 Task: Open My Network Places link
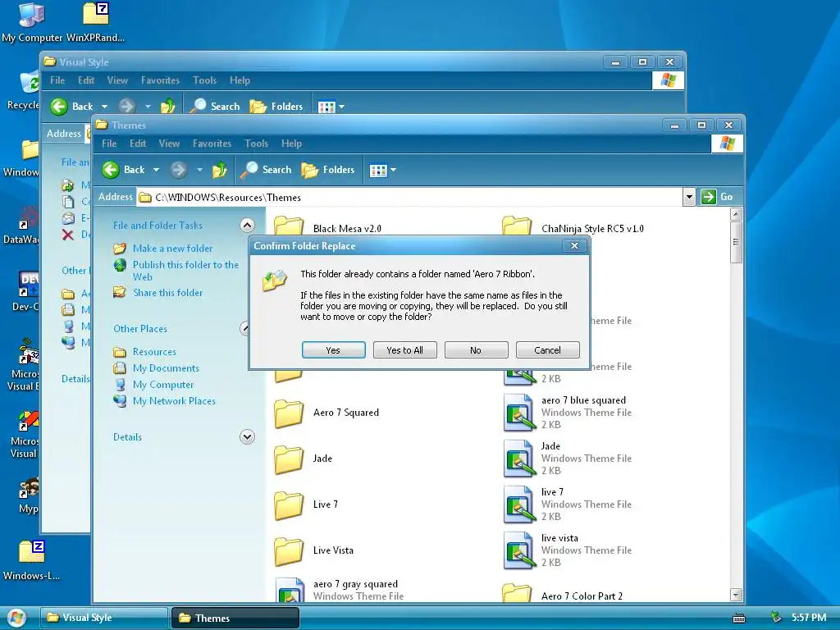[174, 400]
